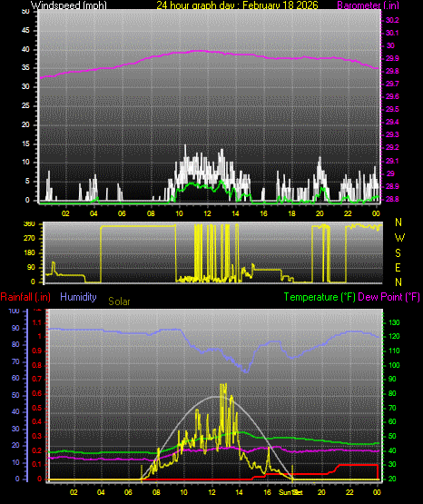Click the 50 value on humidity scale
The height and width of the screenshot is (504, 423).
[x=15, y=395]
